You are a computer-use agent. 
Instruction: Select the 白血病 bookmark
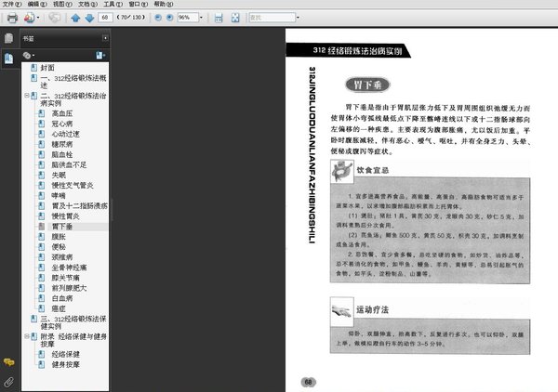[62, 298]
